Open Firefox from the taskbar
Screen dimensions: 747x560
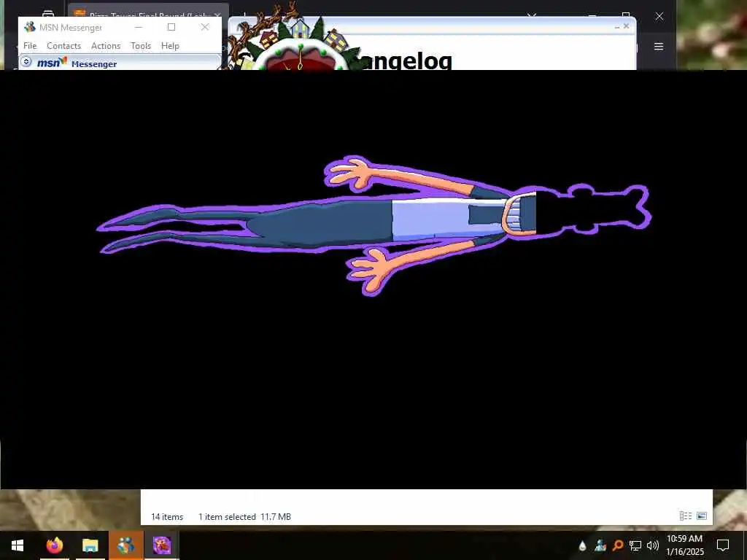pos(54,545)
